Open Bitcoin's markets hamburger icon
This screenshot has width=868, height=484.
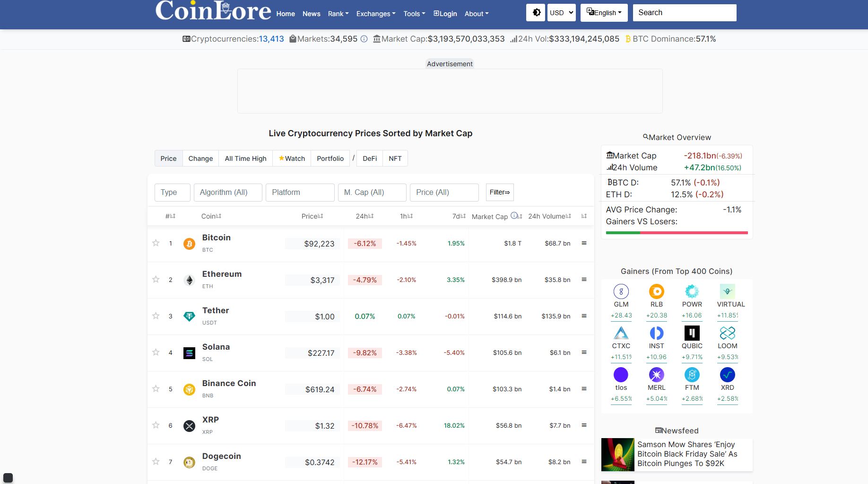pyautogui.click(x=584, y=243)
